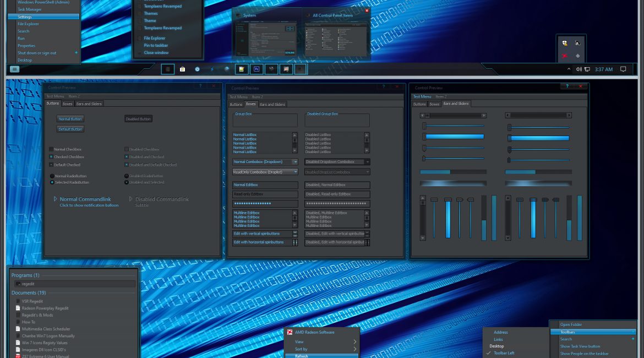Screen dimensions: 644x358
Task: Click the regedit program result
Action: click(74, 284)
